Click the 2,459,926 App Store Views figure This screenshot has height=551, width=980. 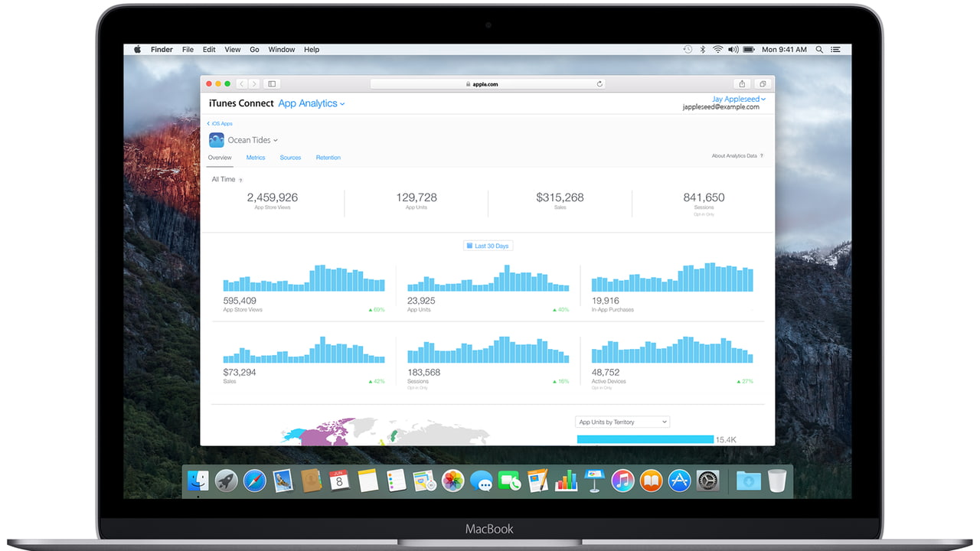[x=273, y=197]
